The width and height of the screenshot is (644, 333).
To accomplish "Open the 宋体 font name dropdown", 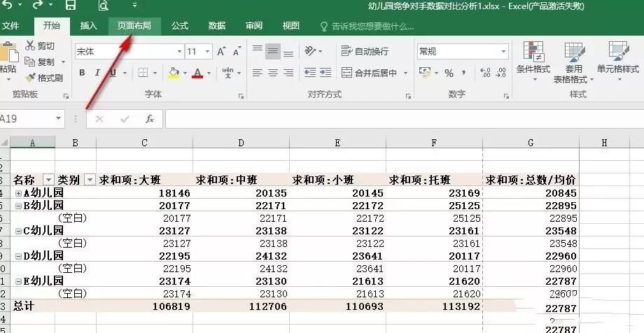I will (179, 52).
